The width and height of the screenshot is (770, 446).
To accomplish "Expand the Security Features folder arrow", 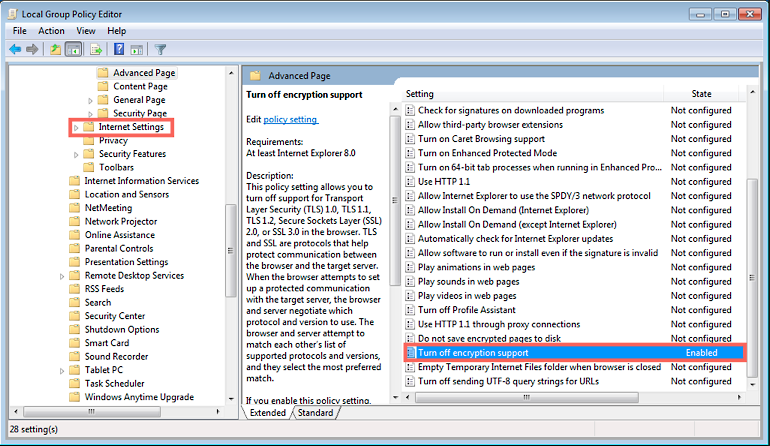I will click(77, 154).
